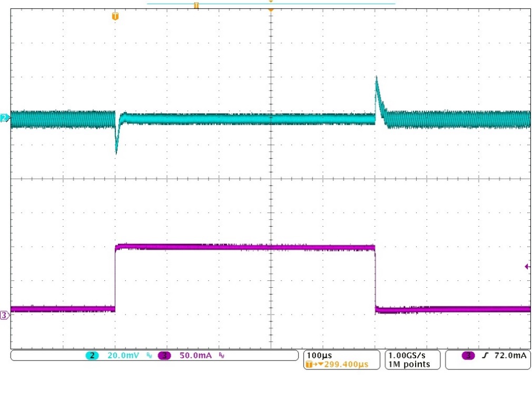Image resolution: width=532 pixels, height=401 pixels.
Task: Click the bracket marker on the record length bar
Action: pos(196,5)
